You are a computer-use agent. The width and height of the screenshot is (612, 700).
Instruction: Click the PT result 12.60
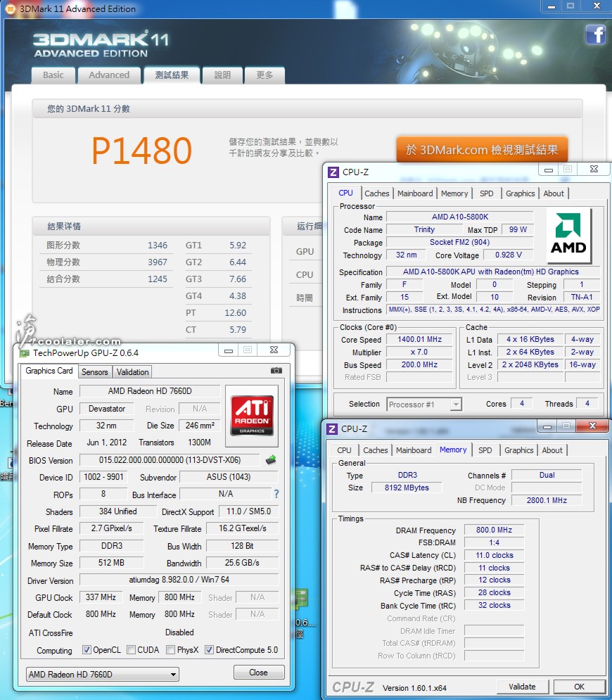click(x=235, y=313)
